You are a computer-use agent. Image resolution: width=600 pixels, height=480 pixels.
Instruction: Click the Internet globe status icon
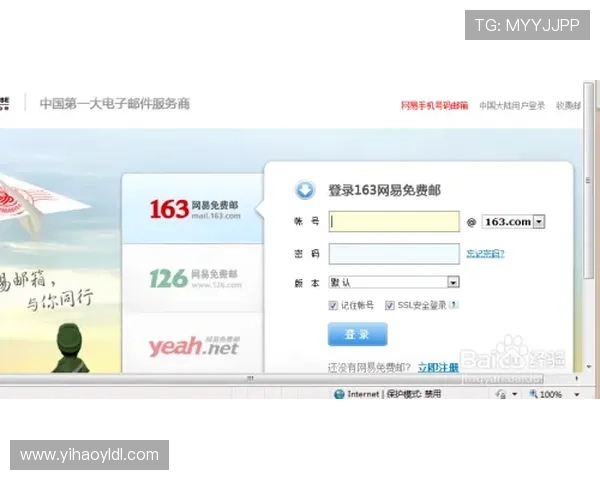339,394
